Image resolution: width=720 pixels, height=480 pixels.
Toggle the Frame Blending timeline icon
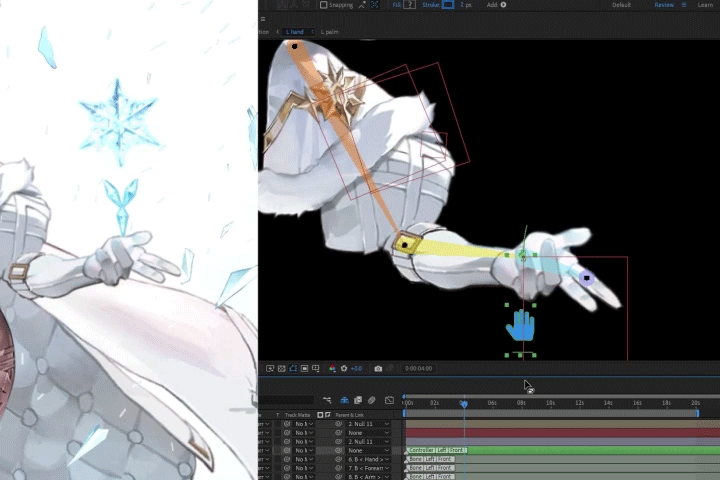358,400
